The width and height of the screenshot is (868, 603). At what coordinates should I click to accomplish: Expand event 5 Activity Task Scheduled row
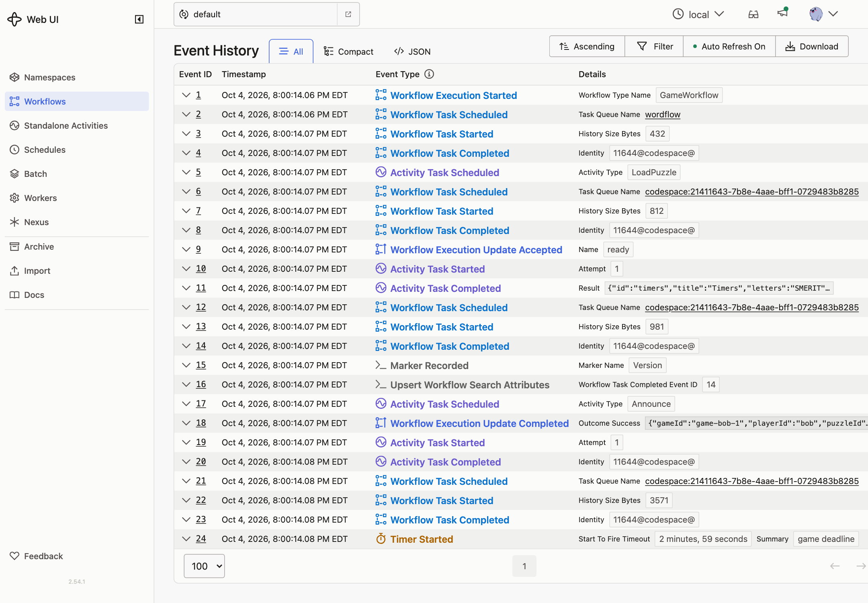pos(186,172)
